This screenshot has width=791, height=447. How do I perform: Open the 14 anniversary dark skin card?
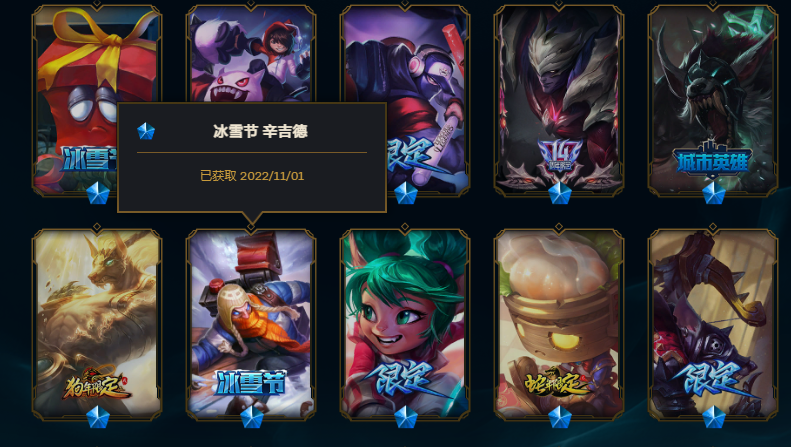[559, 100]
